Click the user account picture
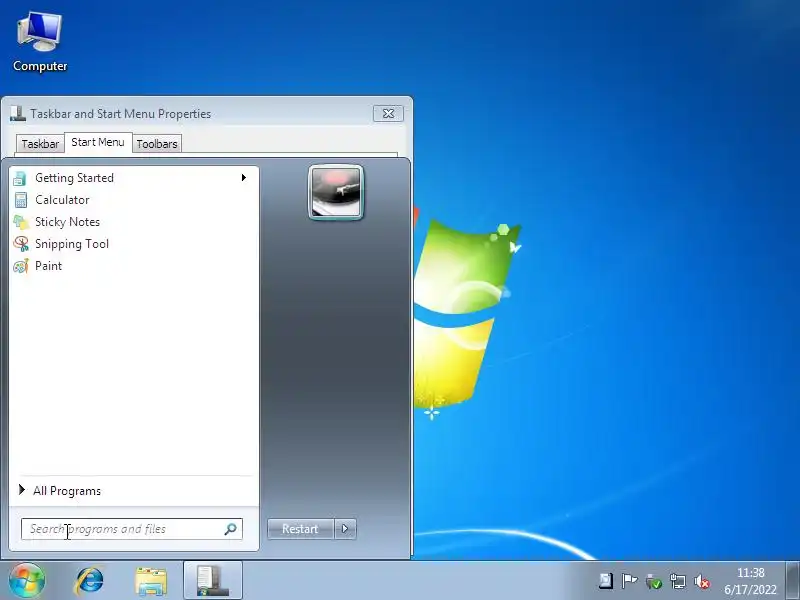Viewport: 800px width, 600px height. 336,192
